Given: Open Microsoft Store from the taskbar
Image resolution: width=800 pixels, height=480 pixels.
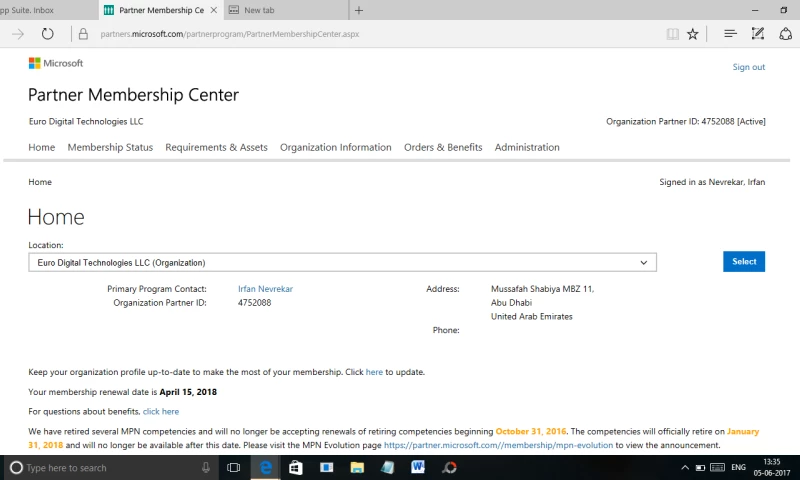Looking at the screenshot, I should point(296,467).
